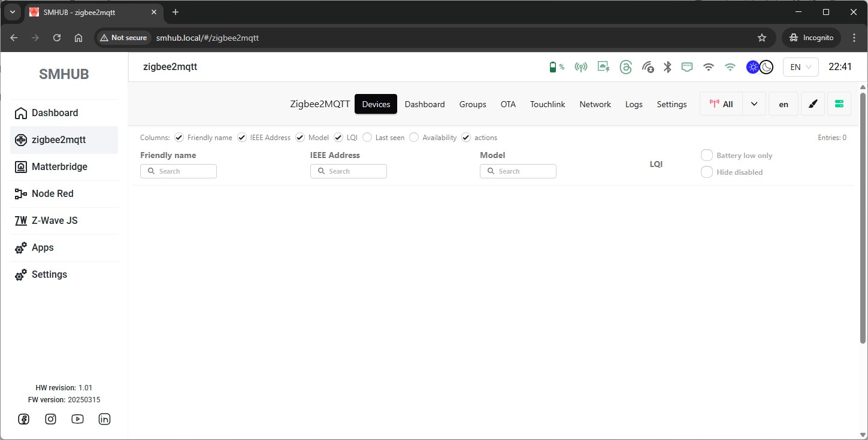Viewport: 868px width, 440px height.
Task: Enable the Last seen column checkbox
Action: (367, 138)
